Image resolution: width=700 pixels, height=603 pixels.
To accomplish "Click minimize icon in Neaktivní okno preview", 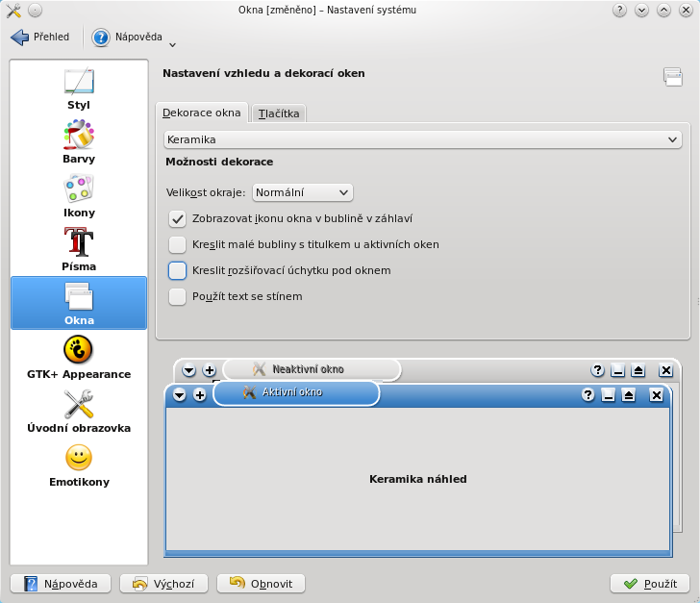I will coord(618,370).
